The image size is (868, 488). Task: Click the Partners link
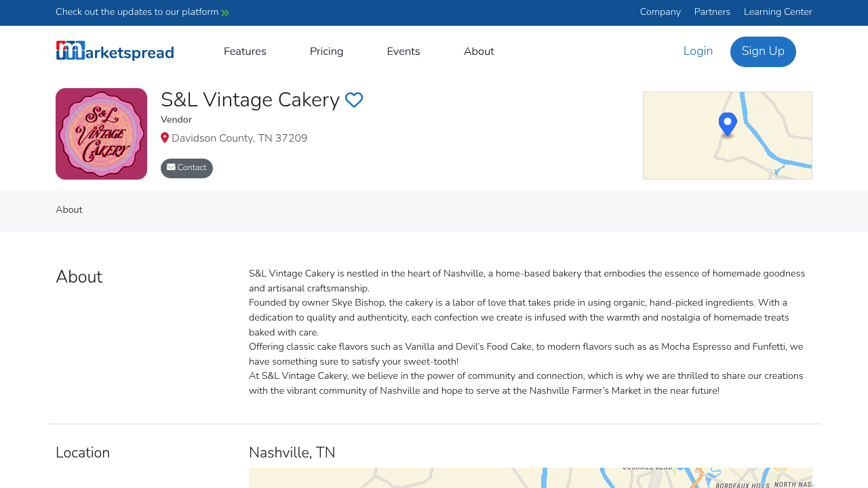[712, 11]
